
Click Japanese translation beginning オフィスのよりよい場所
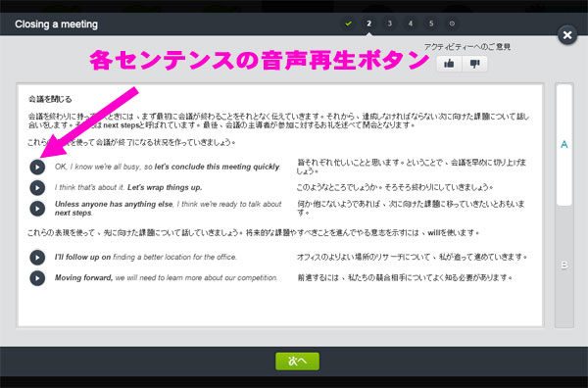pos(413,257)
